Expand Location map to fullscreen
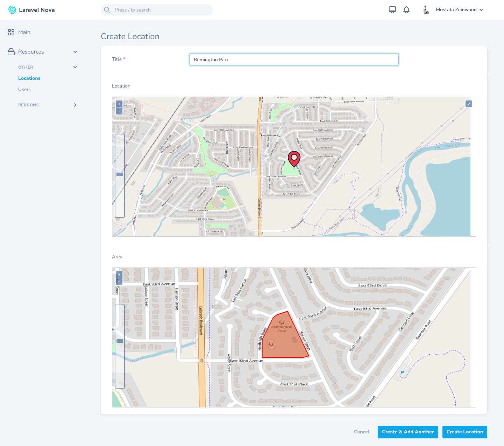The image size is (504, 446). point(469,104)
